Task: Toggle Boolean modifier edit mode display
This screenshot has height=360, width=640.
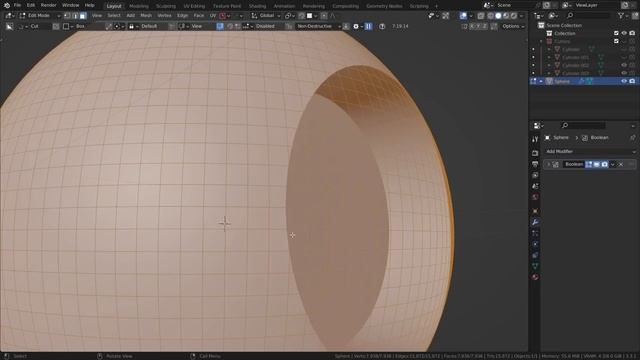Action: [x=589, y=164]
